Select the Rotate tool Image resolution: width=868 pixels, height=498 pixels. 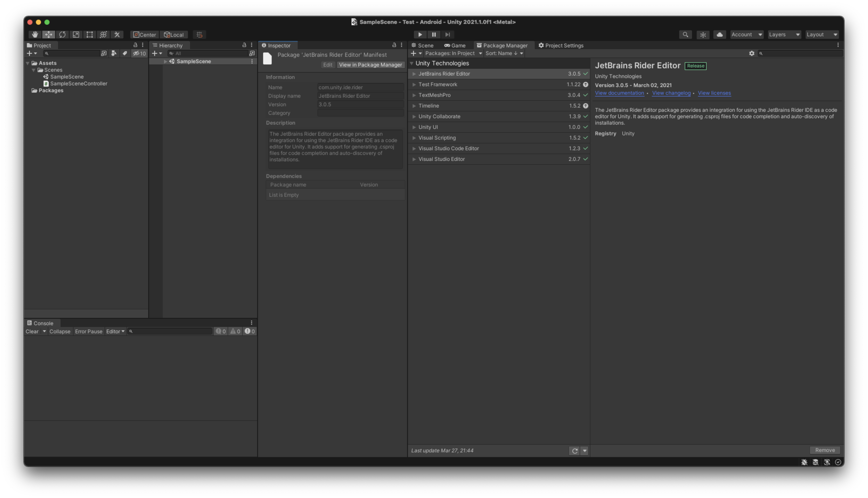63,34
